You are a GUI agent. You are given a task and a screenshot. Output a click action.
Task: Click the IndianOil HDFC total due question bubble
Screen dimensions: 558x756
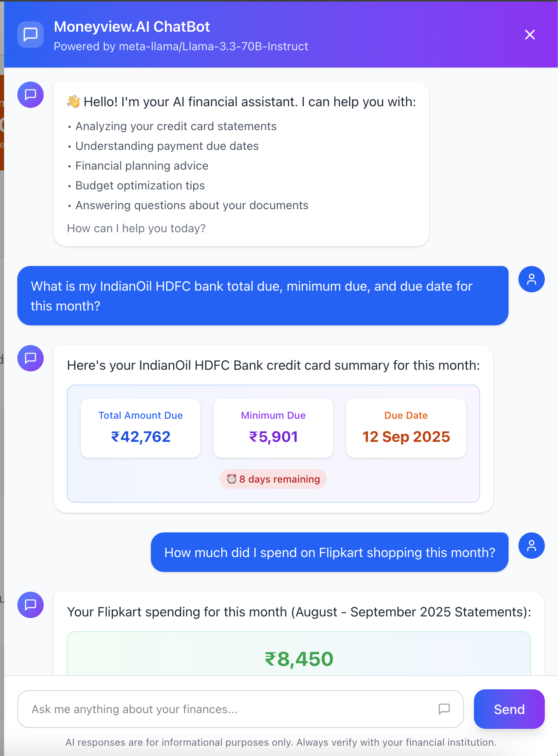[263, 296]
